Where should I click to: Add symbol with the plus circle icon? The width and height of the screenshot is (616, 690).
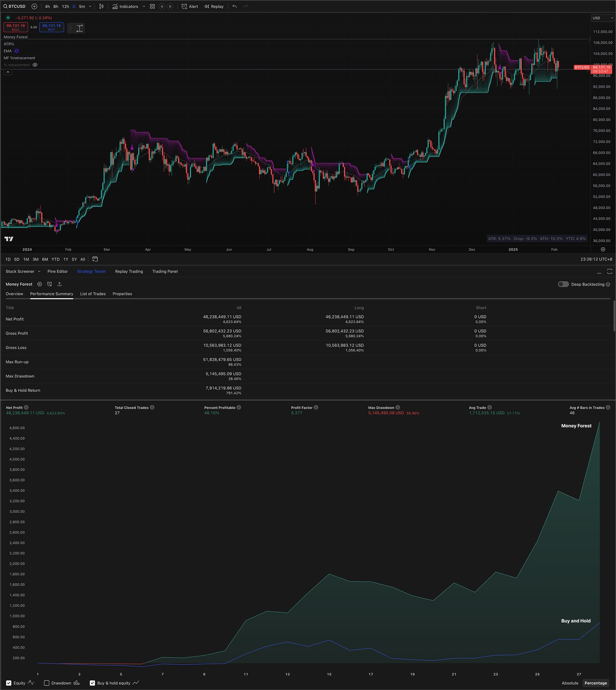[34, 6]
